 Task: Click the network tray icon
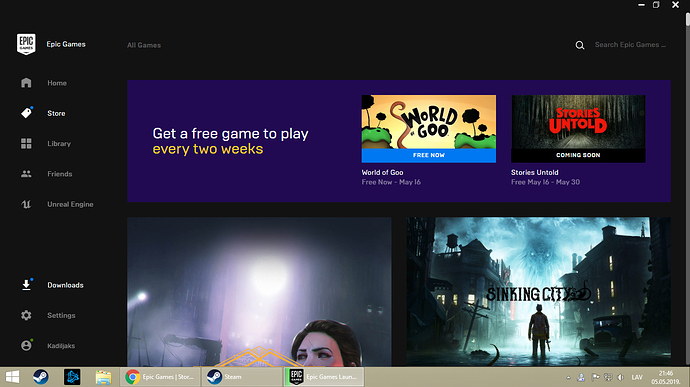coord(608,377)
